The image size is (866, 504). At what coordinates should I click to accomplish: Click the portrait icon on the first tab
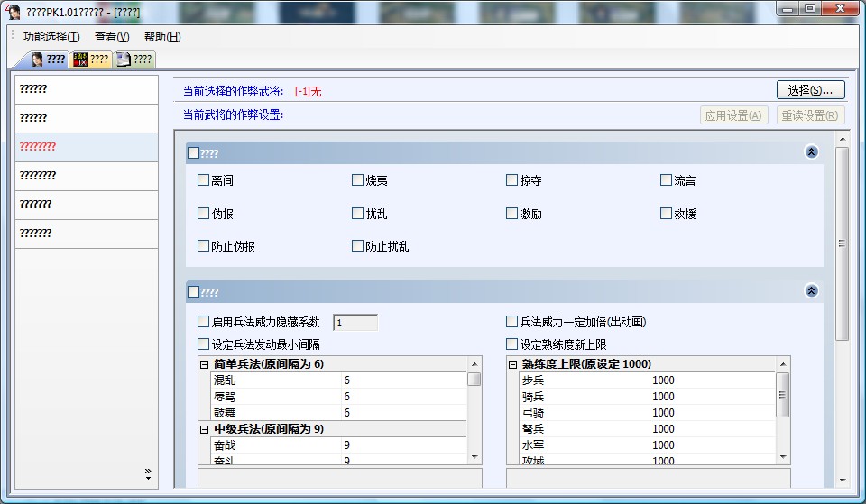pyautogui.click(x=37, y=60)
